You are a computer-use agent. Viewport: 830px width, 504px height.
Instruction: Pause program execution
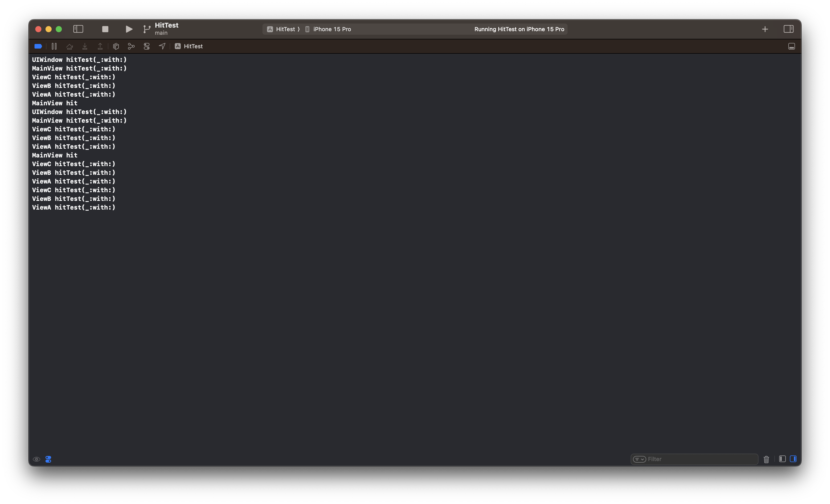coord(54,47)
